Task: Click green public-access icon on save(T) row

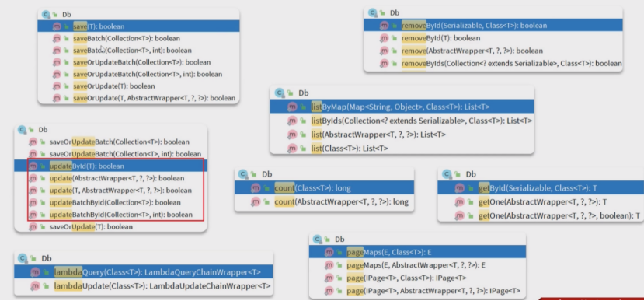Action: point(66,26)
